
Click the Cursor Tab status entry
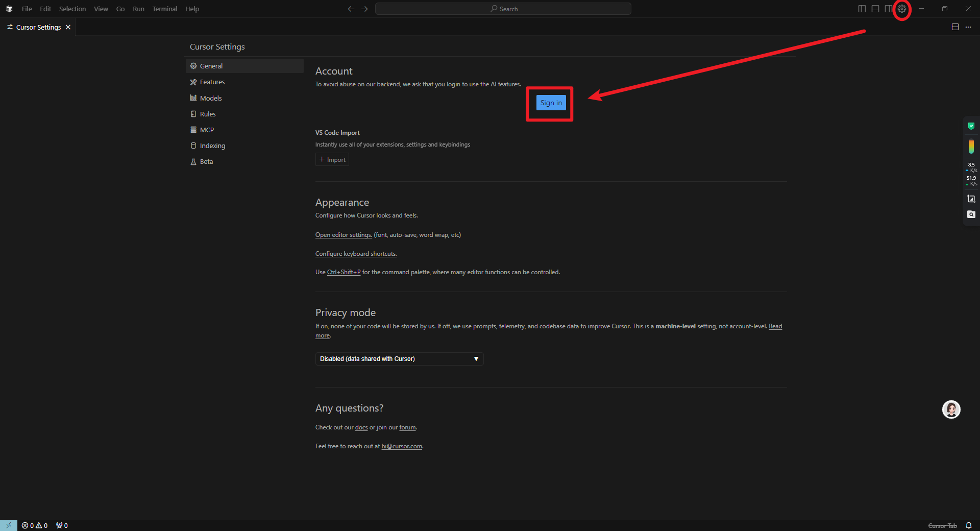[x=942, y=525]
